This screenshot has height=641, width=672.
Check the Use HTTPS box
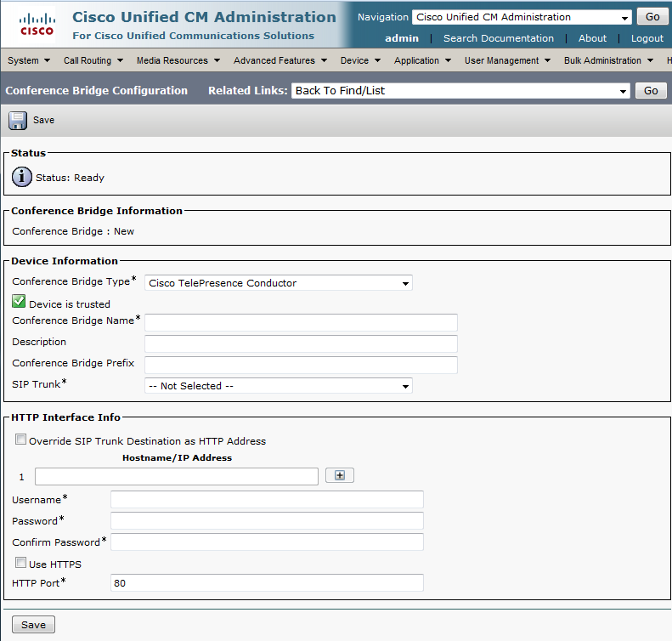point(20,563)
